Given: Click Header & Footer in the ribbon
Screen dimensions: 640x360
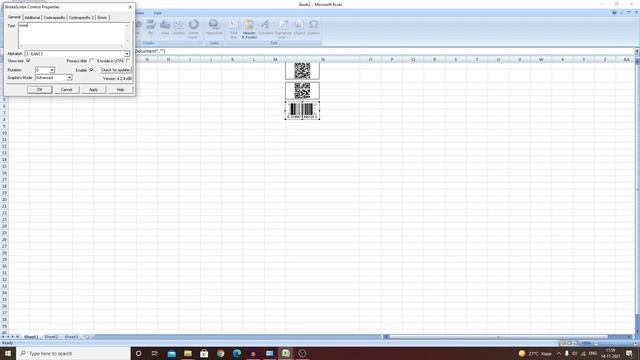Looking at the screenshot, I should point(249,29).
